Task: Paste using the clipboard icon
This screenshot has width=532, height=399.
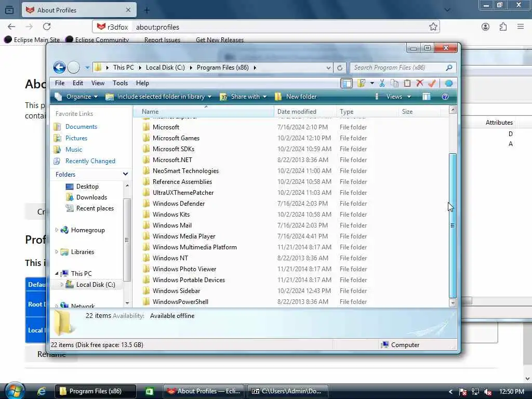Action: [x=407, y=83]
